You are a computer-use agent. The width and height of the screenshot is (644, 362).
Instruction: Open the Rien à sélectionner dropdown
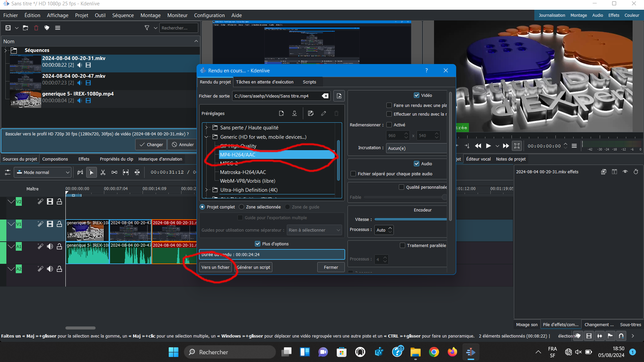[x=314, y=230]
